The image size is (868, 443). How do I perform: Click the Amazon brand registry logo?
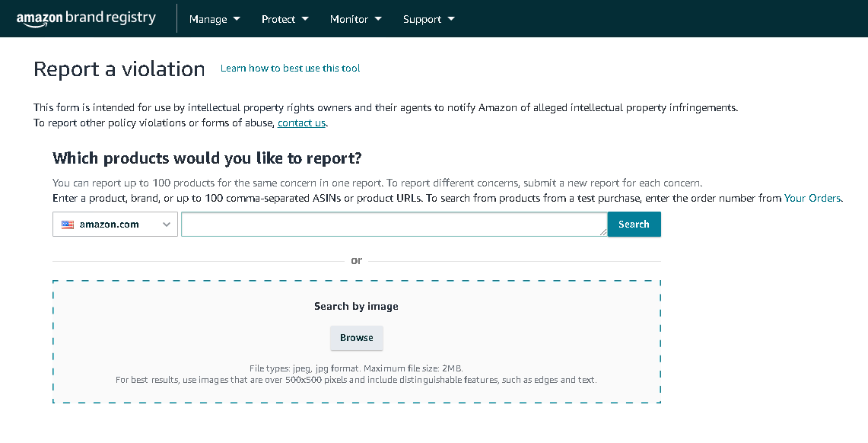(x=86, y=18)
